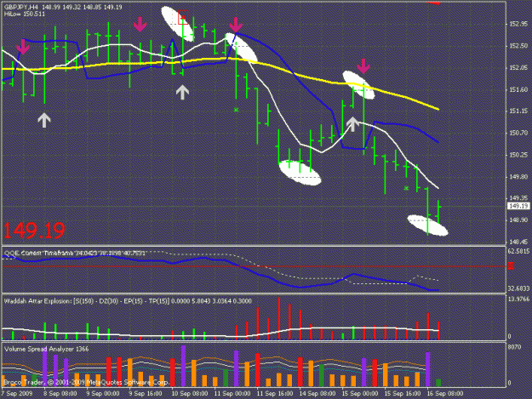The image size is (532, 399).
Task: Click the 151.60 price axis label
Action: tap(518, 89)
